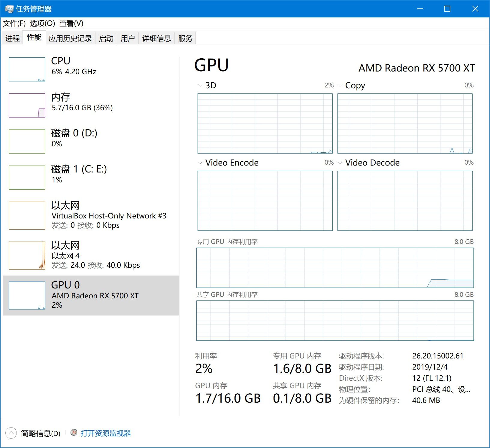
Task: Click the 5.7/16.0 GB (36%) memory text
Action: pyautogui.click(x=82, y=108)
